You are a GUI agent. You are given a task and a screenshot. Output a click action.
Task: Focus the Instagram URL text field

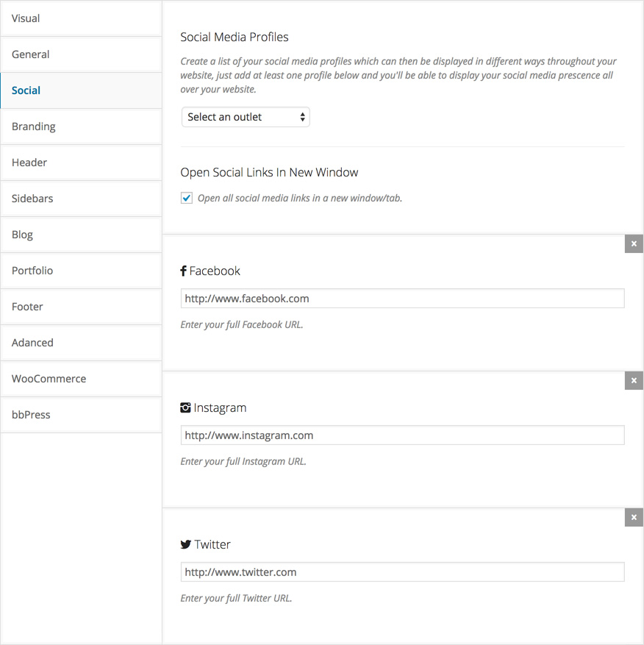point(402,435)
